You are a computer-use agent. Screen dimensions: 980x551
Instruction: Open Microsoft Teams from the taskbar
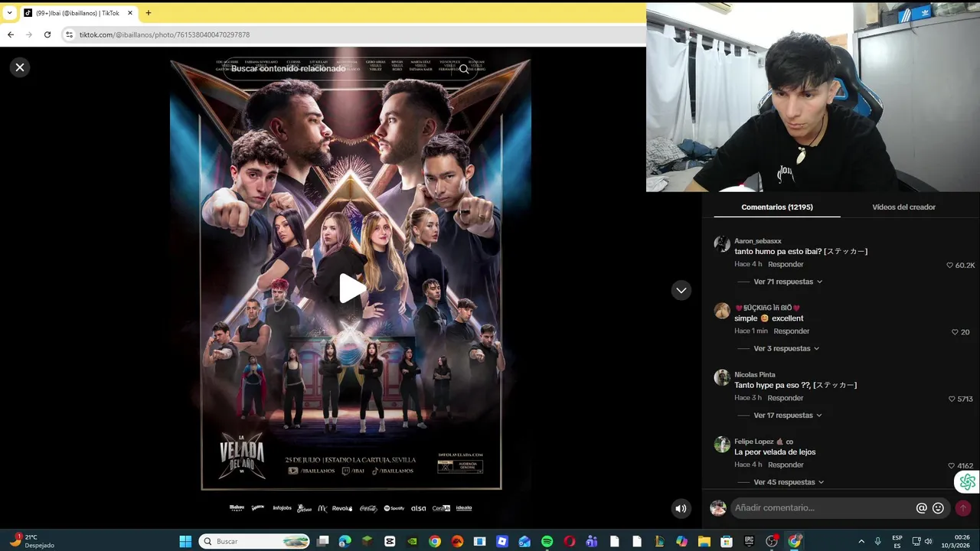click(x=592, y=541)
